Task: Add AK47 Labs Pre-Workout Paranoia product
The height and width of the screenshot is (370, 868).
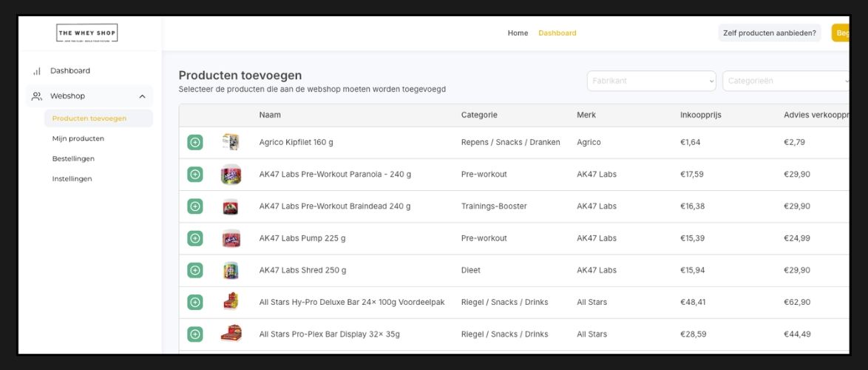Action: pos(195,174)
